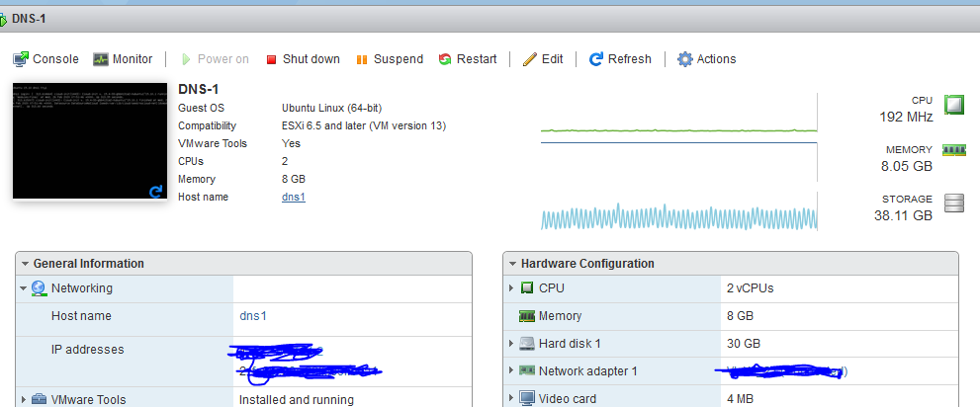Click the Networking globe icon
The height and width of the screenshot is (407, 980).
39,288
